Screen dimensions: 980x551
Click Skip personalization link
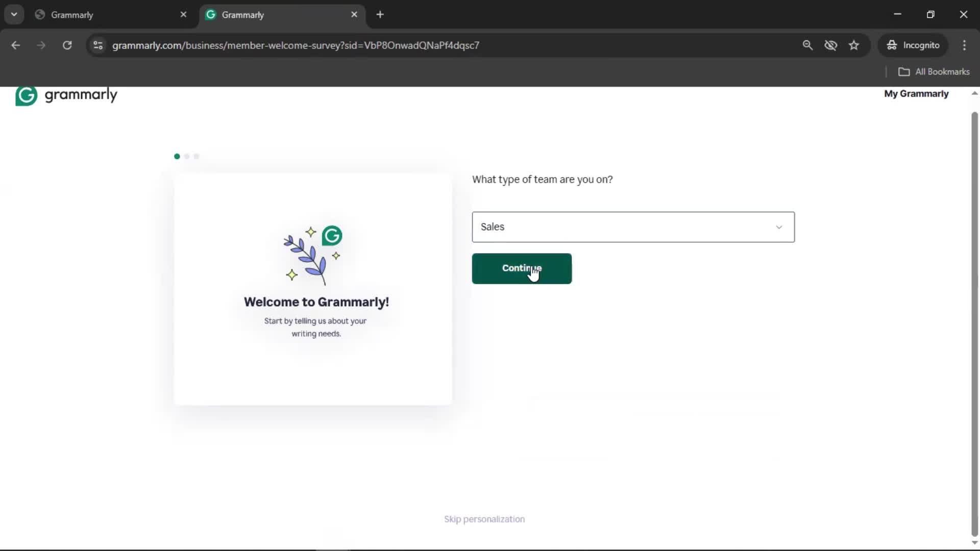click(x=484, y=519)
